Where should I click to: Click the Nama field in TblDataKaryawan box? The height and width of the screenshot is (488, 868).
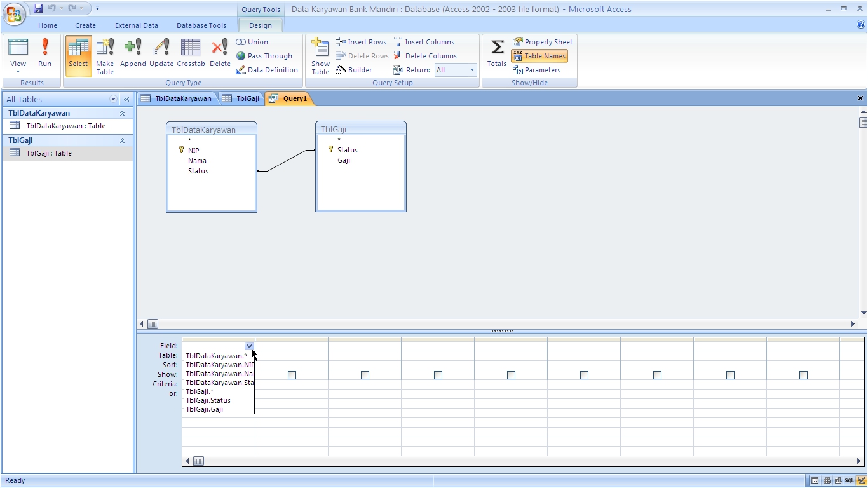coord(197,161)
